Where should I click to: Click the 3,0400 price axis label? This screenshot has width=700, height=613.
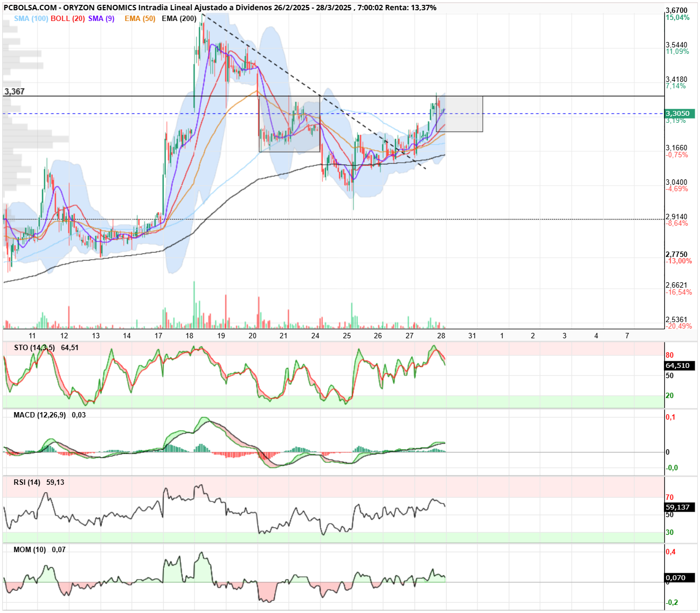[x=676, y=182]
